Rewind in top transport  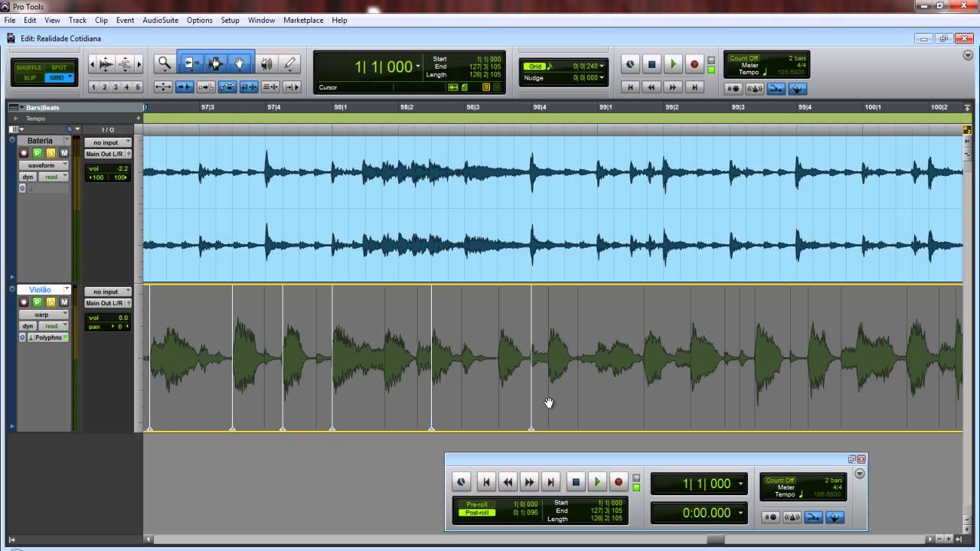(x=652, y=87)
